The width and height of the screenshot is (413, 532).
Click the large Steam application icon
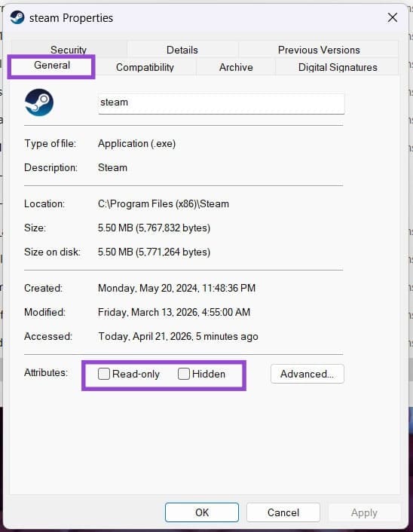[39, 102]
